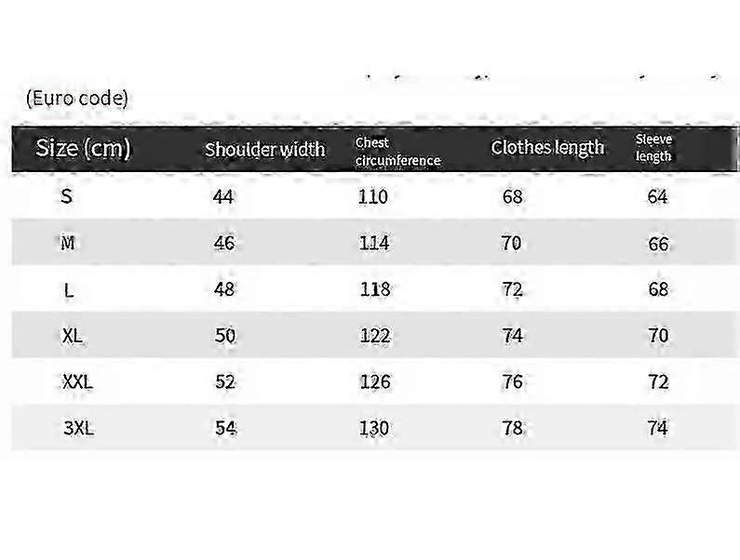
Task: Click shoulder width value 44
Action: [x=223, y=196]
